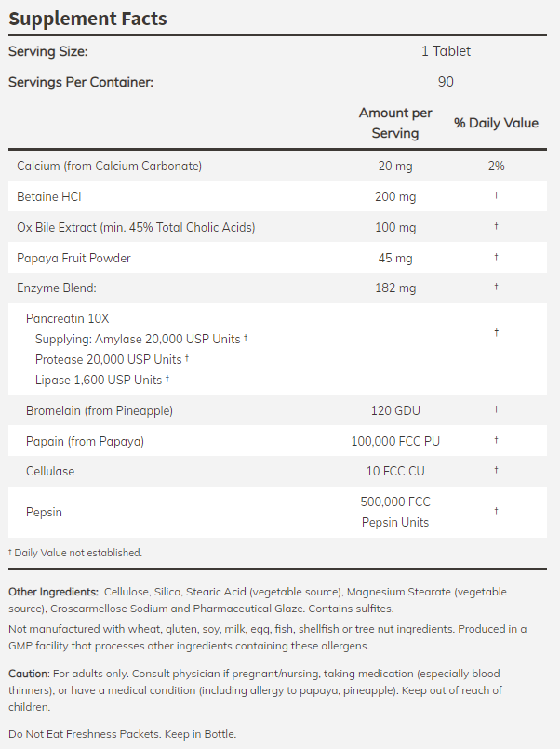Select the Serving Size label
The width and height of the screenshot is (560, 749).
tap(48, 52)
